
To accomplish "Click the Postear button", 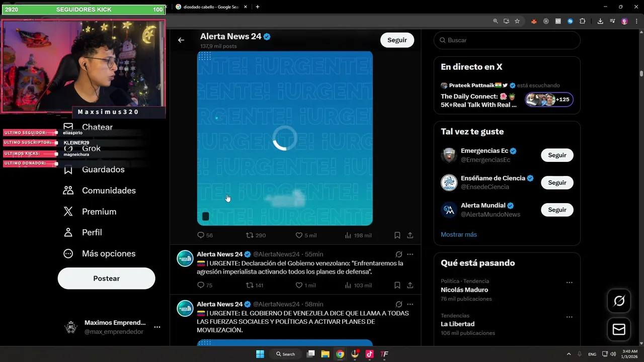I will tap(106, 279).
